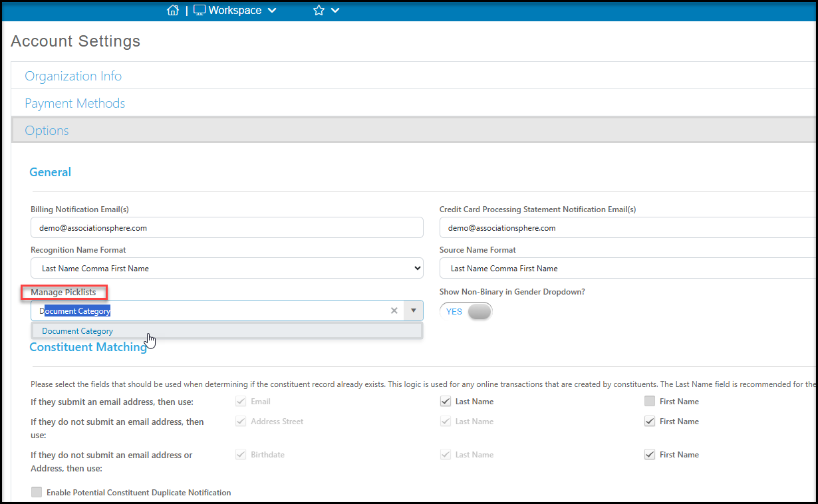The width and height of the screenshot is (818, 504).
Task: Enable Potential Constituent Duplicate Notification checkbox
Action: tap(36, 493)
